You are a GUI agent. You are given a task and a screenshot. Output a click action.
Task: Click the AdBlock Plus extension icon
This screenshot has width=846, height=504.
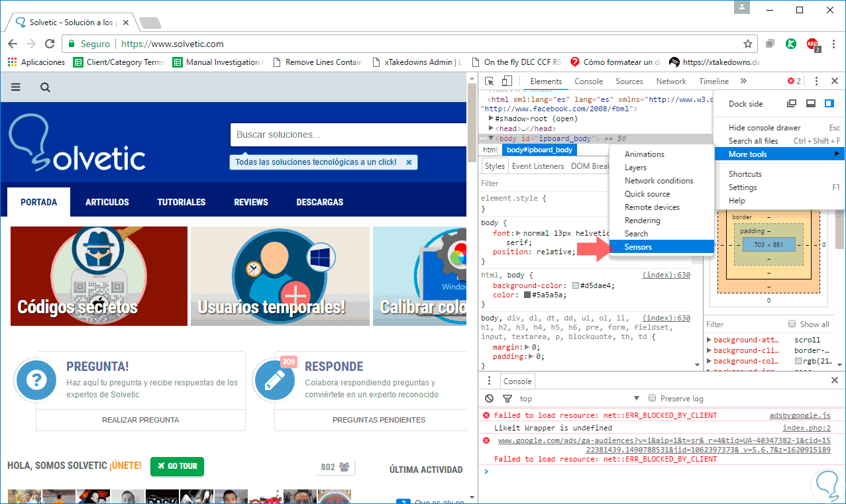[x=812, y=44]
